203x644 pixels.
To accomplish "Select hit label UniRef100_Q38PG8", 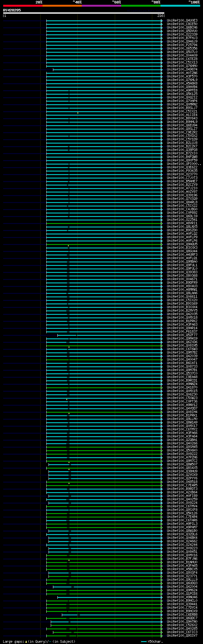I will pyautogui.click(x=182, y=150).
